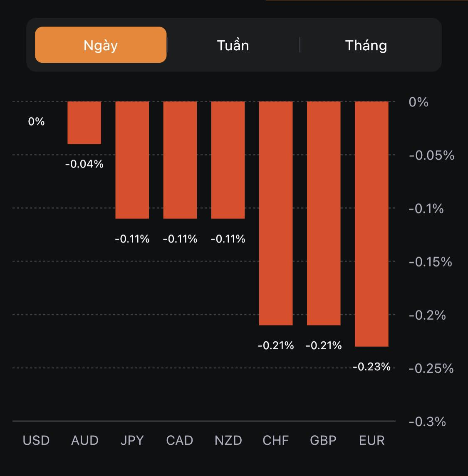Click the AUD currency axis label
Image resolution: width=468 pixels, height=476 pixels.
pos(85,440)
